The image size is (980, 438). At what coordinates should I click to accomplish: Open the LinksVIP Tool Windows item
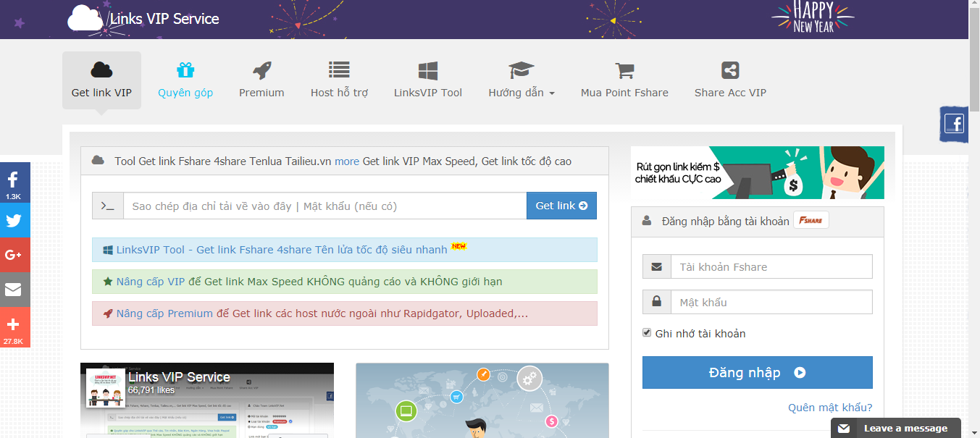[x=428, y=80]
